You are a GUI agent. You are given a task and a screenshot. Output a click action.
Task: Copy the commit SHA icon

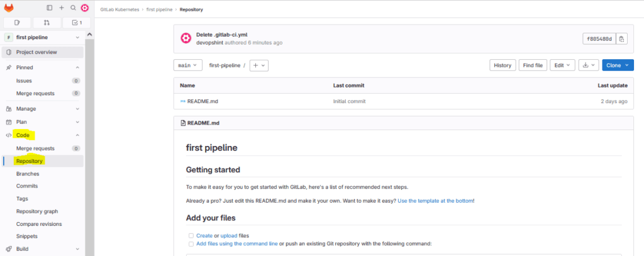622,39
